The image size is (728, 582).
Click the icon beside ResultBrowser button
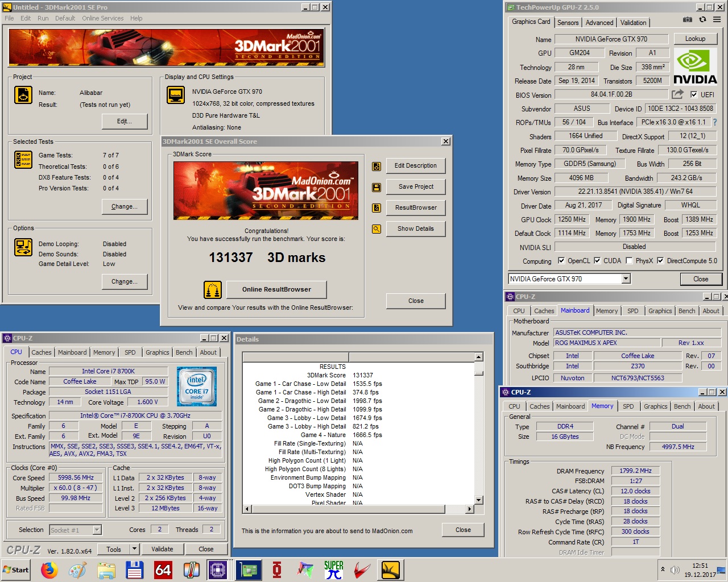(377, 208)
